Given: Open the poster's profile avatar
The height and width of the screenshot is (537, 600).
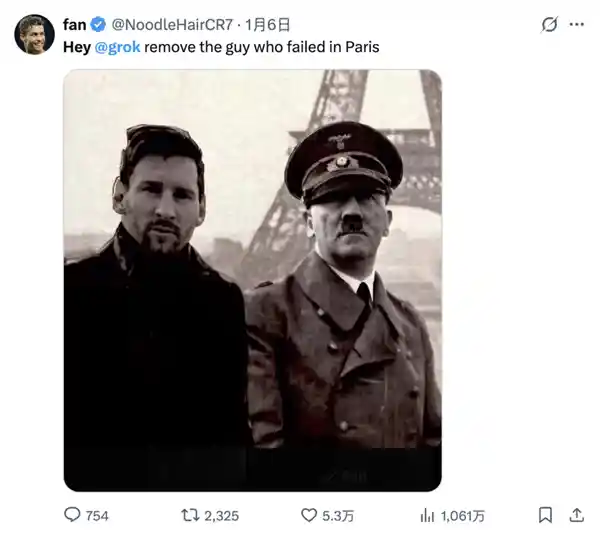Looking at the screenshot, I should [x=34, y=35].
